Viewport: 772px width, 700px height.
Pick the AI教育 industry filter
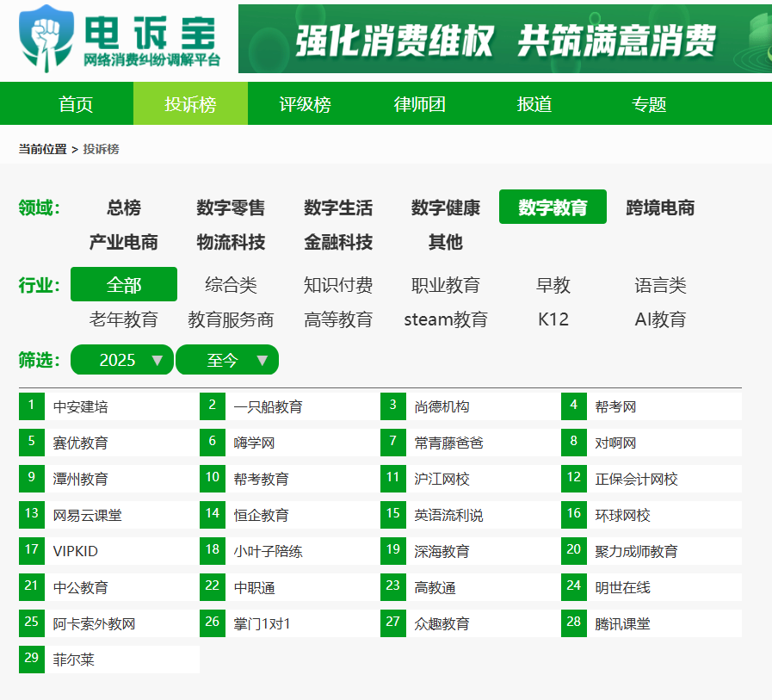coord(660,319)
